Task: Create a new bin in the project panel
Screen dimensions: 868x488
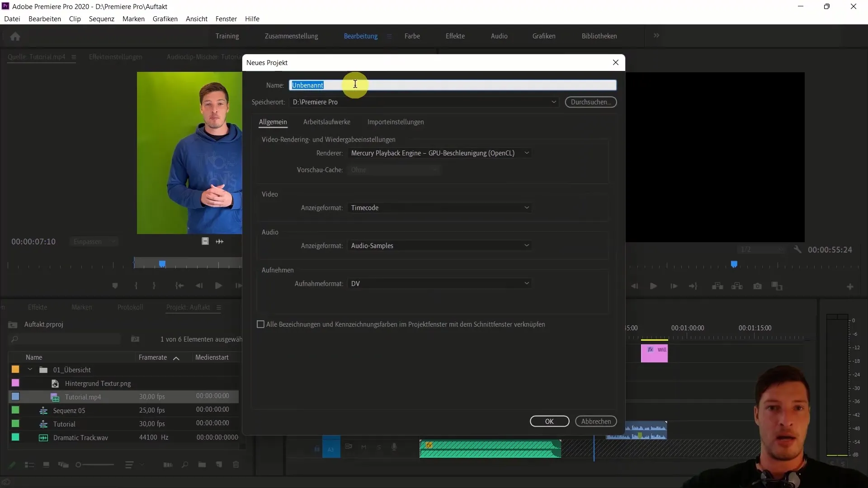Action: (x=202, y=465)
